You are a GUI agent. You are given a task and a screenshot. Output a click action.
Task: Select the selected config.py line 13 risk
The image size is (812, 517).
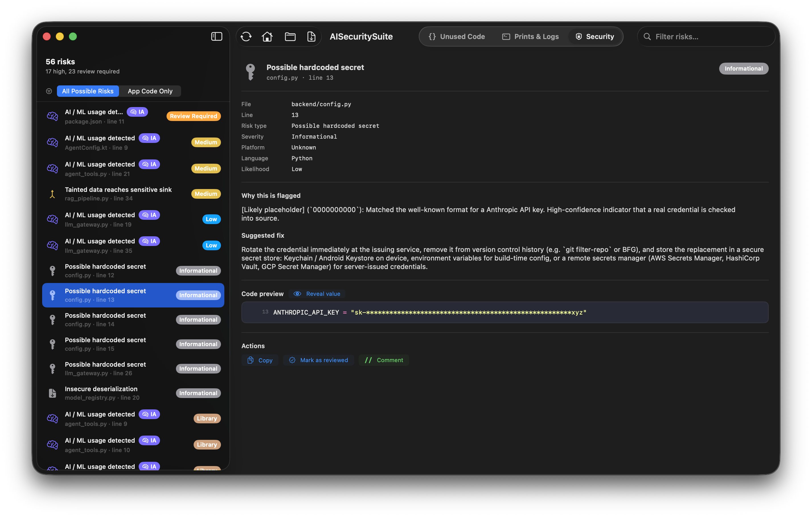point(133,295)
